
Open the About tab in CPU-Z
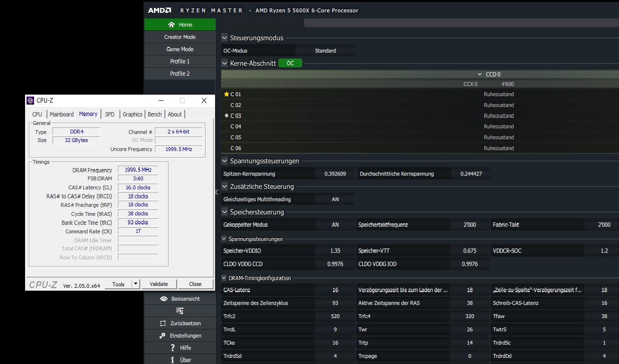[x=175, y=114]
